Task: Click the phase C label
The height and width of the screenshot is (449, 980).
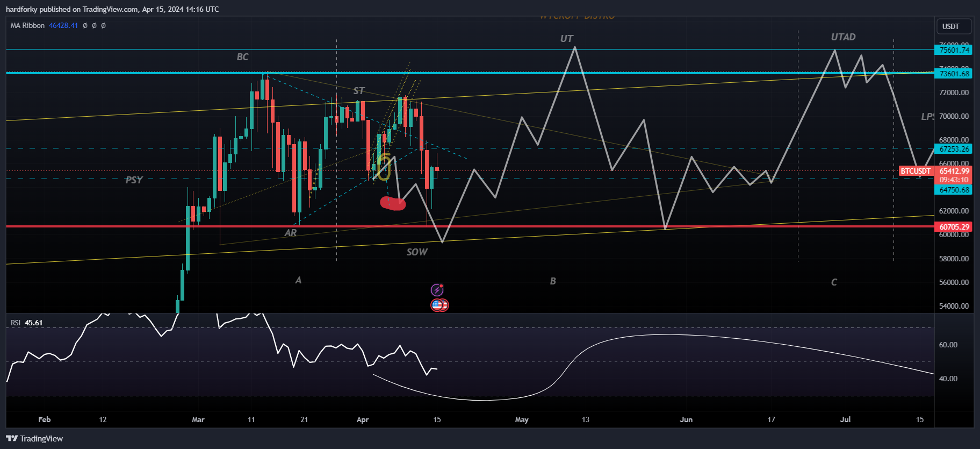Action: [x=834, y=282]
